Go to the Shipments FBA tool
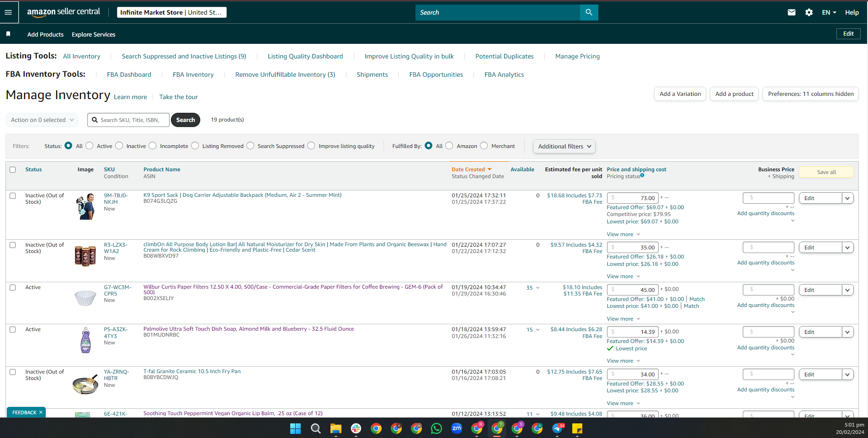The height and width of the screenshot is (438, 868). tap(372, 74)
